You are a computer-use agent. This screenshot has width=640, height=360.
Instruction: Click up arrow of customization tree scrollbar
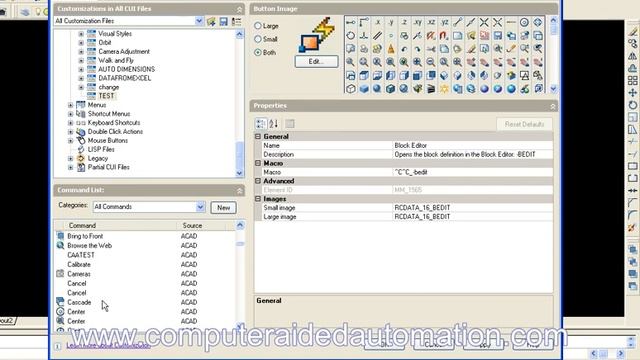coord(240,34)
